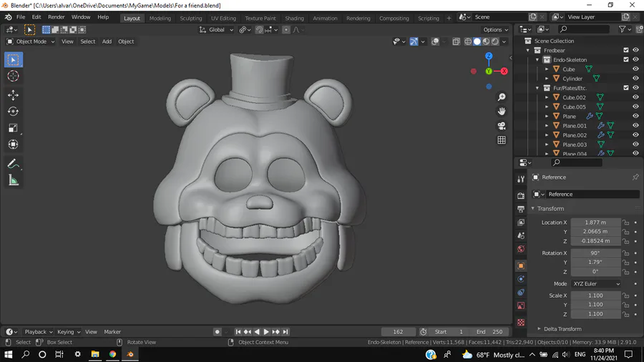Open the Tool properties tab
This screenshot has width=644, height=362.
[x=521, y=179]
